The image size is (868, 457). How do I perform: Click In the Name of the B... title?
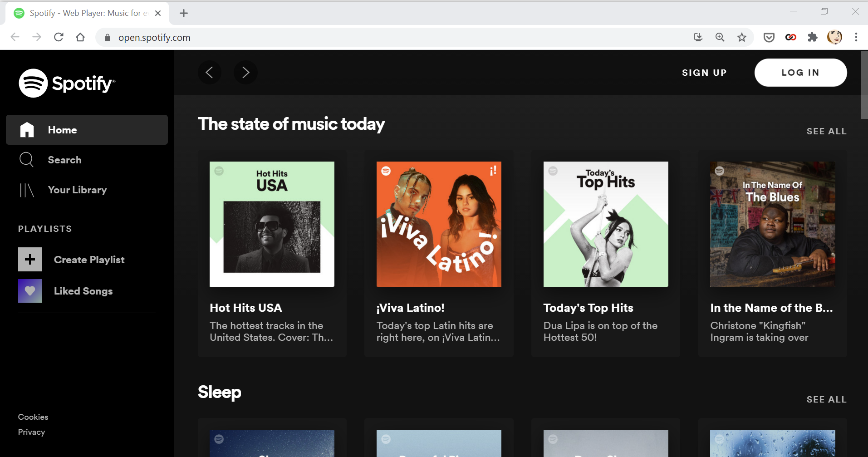[771, 308]
